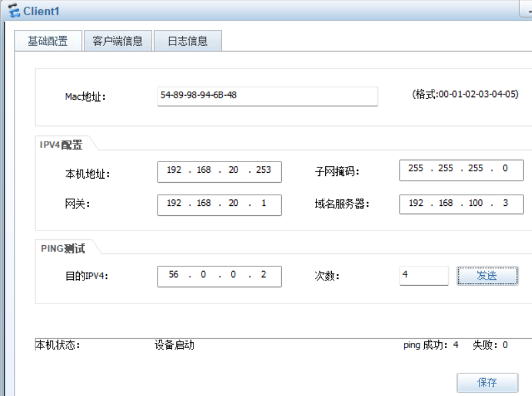Open the 日志信息 tab
This screenshot has height=396, width=532.
tap(188, 41)
